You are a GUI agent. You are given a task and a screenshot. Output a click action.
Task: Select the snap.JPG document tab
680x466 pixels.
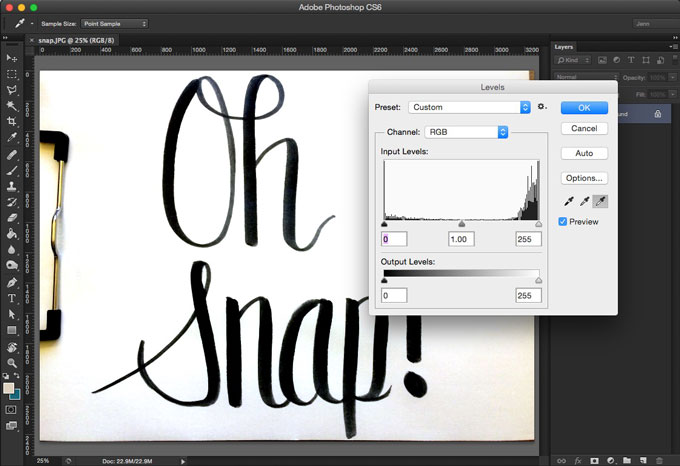[x=76, y=40]
